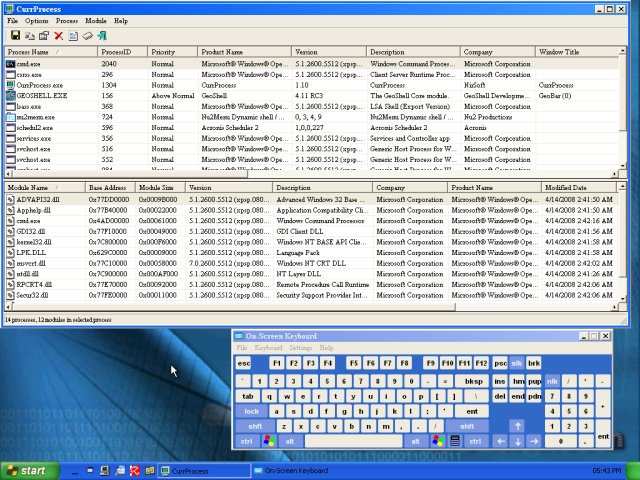Viewport: 640px width, 480px height.
Task: Sort processes by Company column header
Action: (498, 52)
